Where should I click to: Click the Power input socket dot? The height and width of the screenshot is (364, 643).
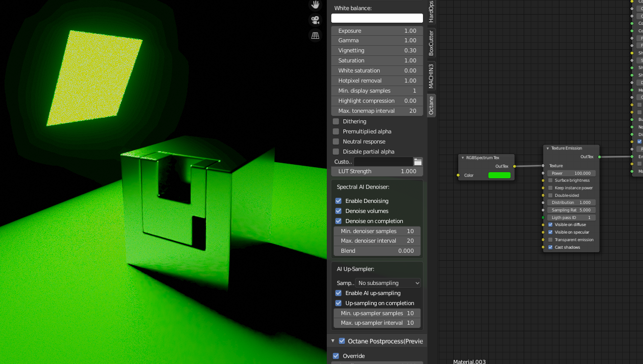point(543,173)
